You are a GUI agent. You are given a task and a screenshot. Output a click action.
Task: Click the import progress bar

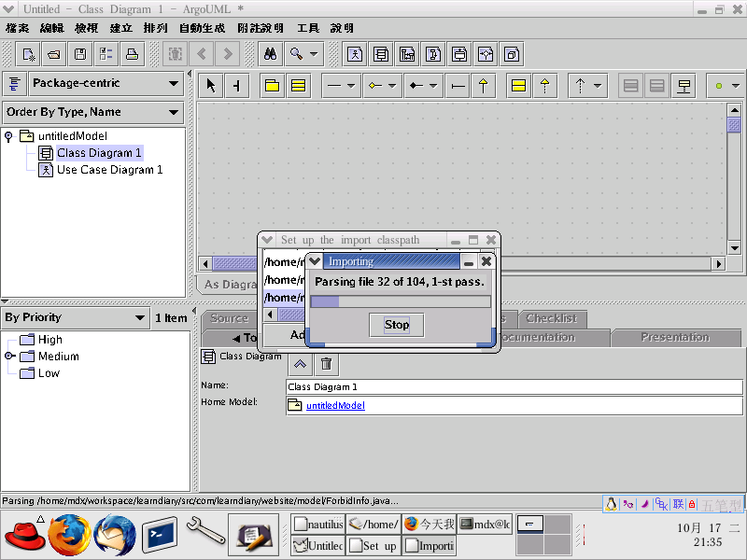pos(401,301)
